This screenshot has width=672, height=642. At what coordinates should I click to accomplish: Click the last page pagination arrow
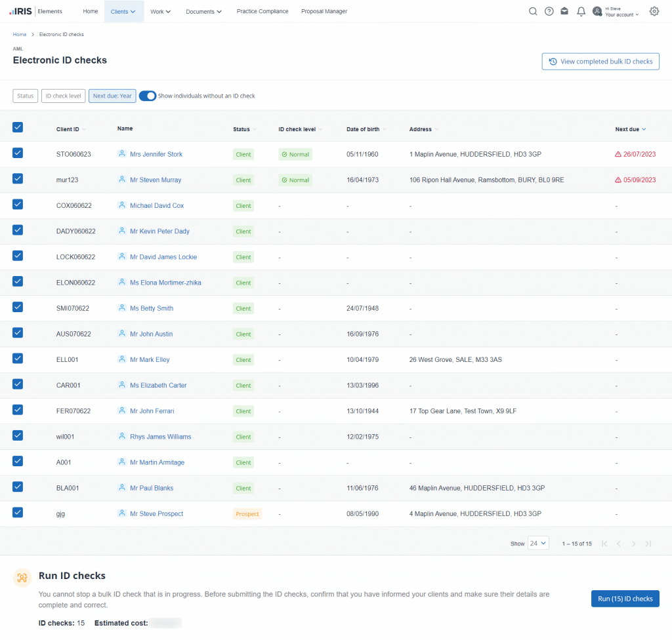pyautogui.click(x=648, y=544)
